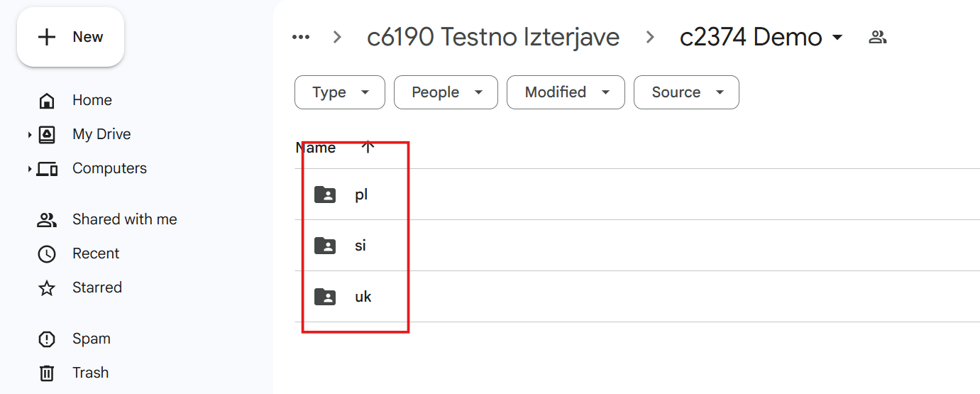This screenshot has width=980, height=394.
Task: Open the Spam view
Action: (92, 339)
